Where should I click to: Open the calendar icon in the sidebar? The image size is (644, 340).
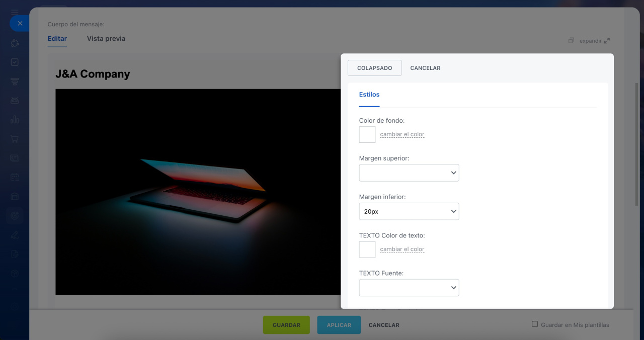pyautogui.click(x=15, y=177)
